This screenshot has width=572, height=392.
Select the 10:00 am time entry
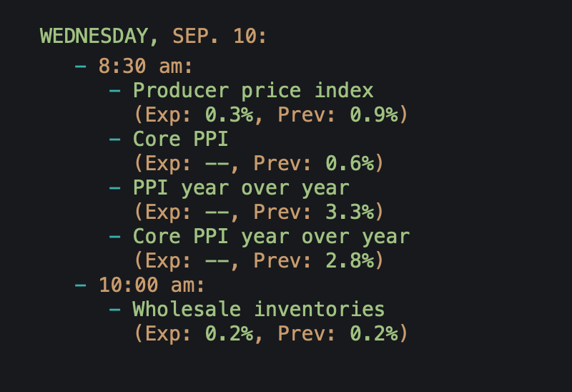pyautogui.click(x=152, y=285)
